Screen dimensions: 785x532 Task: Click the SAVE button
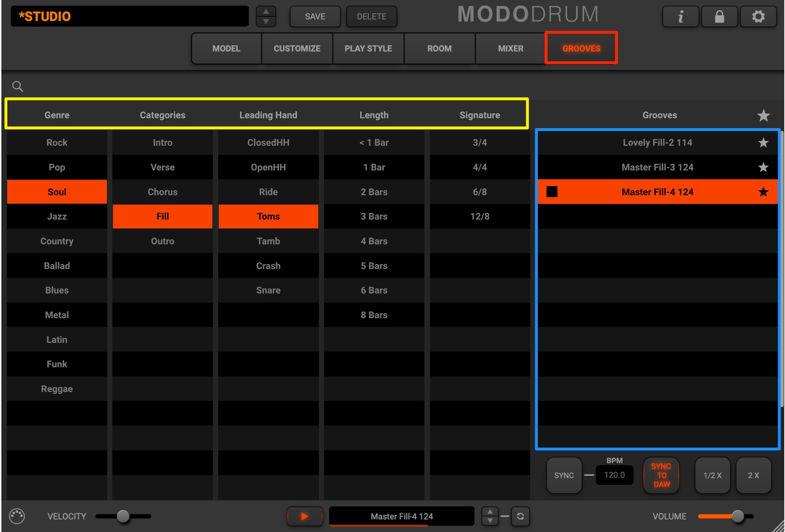pos(315,16)
